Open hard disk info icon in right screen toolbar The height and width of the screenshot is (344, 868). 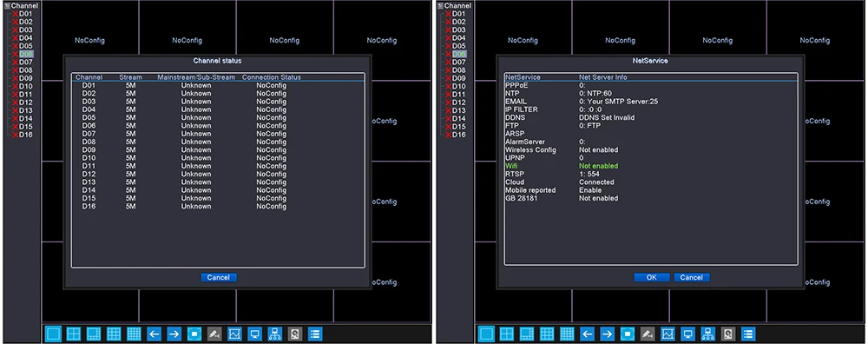728,334
